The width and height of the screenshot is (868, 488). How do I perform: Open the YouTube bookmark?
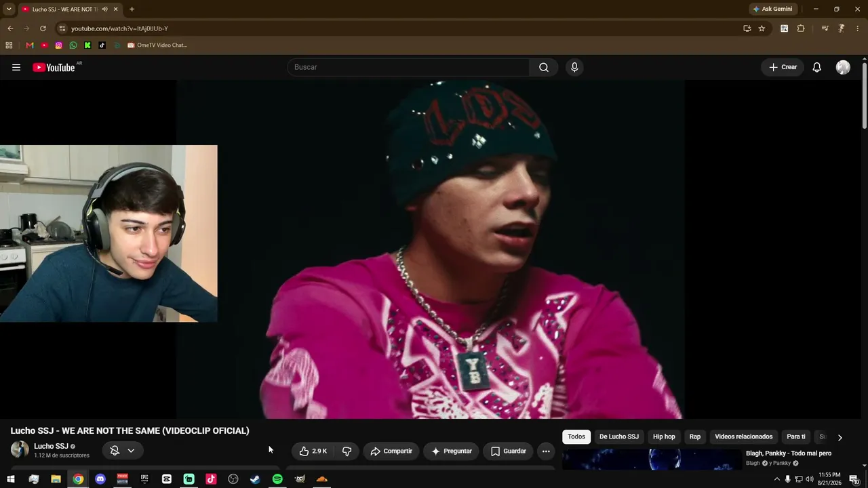click(44, 45)
